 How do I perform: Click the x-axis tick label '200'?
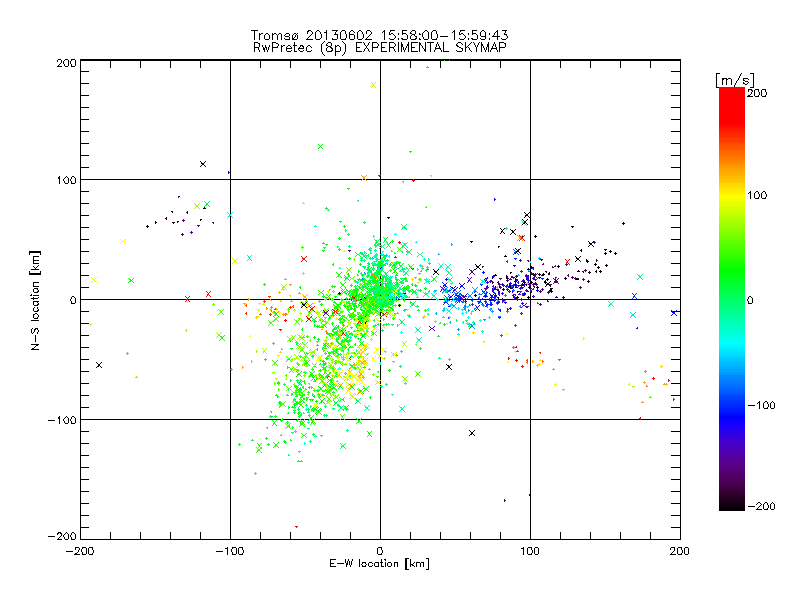pos(680,551)
